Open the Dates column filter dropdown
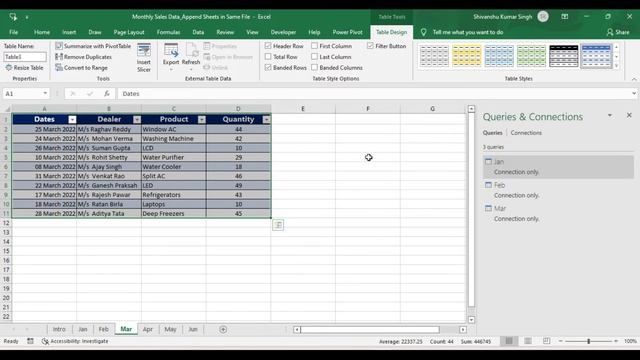The image size is (640, 360). coord(72,119)
